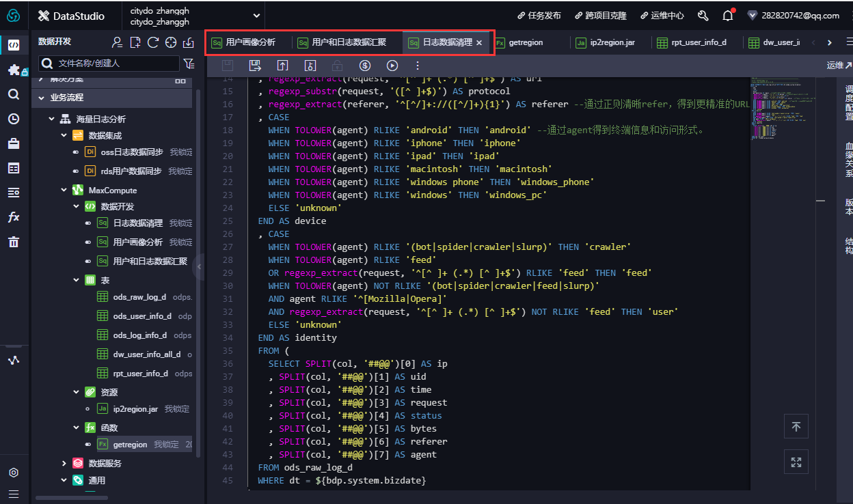Click the wrench tools icon in top bar
The width and height of the screenshot is (853, 504).
703,15
